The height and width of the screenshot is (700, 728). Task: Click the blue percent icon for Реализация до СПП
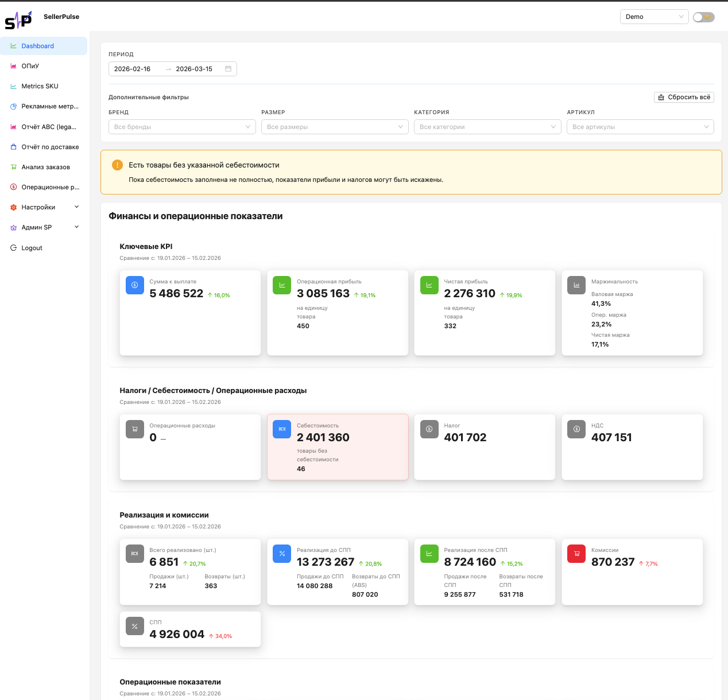282,554
